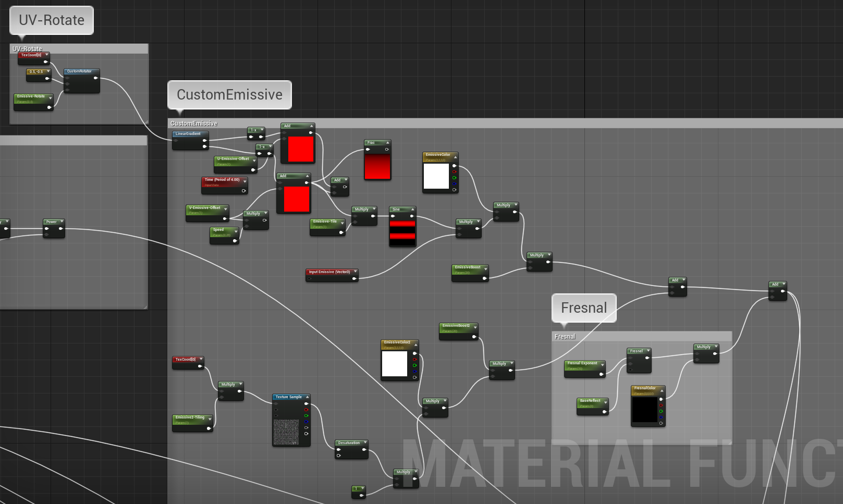This screenshot has width=843, height=504.
Task: Click the white EmissiveColor swatch preview
Action: 436,176
